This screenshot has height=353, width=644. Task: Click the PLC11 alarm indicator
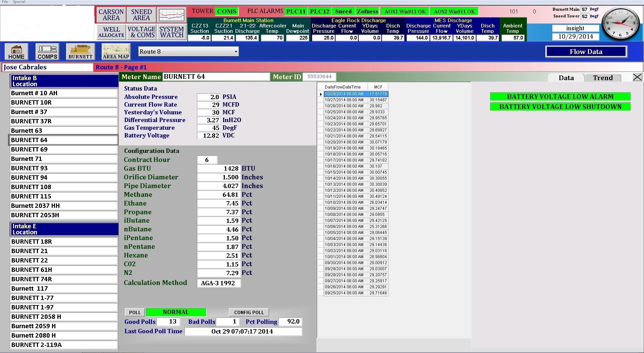tap(296, 11)
